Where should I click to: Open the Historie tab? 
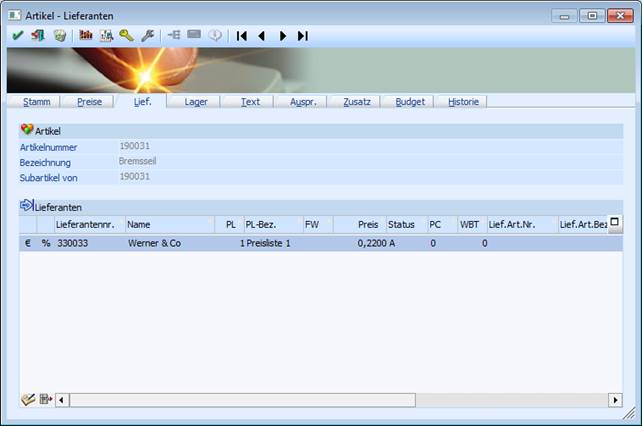[x=462, y=101]
